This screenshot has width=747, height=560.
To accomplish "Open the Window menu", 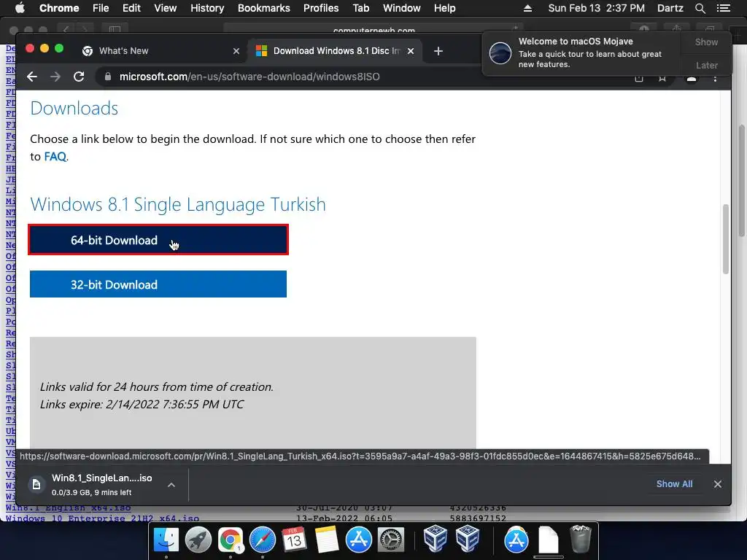I will pos(402,8).
